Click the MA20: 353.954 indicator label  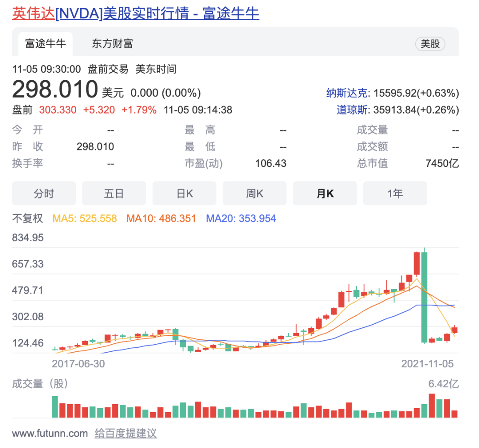pos(241,219)
